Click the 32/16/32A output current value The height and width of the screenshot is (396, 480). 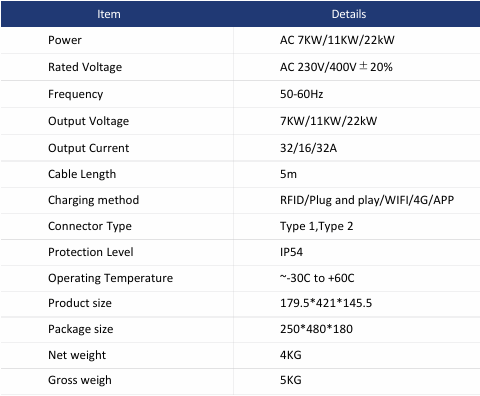click(x=308, y=148)
